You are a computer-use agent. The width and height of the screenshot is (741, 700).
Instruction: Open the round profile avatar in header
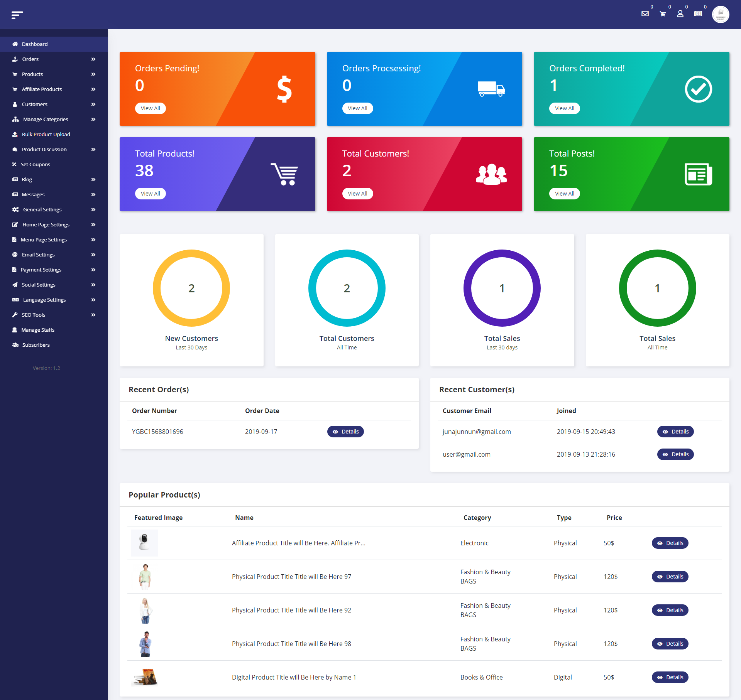pos(720,15)
